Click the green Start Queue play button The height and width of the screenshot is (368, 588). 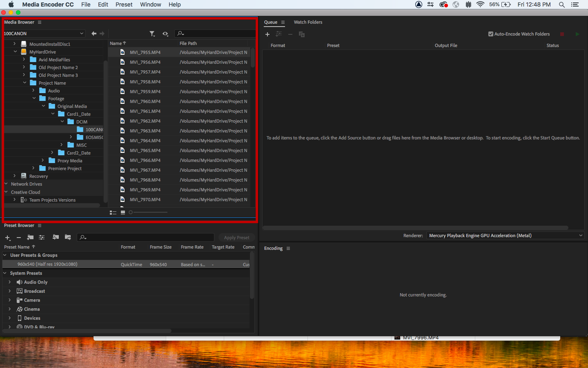(x=577, y=34)
